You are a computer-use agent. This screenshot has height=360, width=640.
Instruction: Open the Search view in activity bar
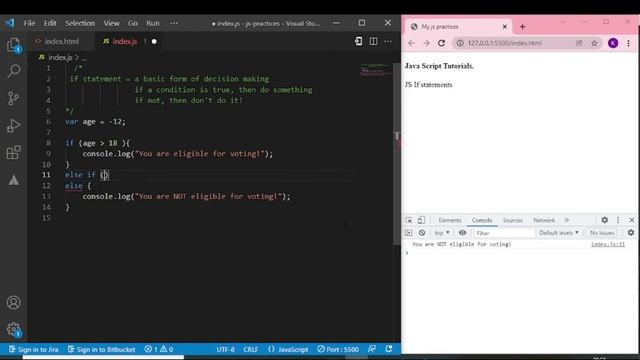(13, 71)
